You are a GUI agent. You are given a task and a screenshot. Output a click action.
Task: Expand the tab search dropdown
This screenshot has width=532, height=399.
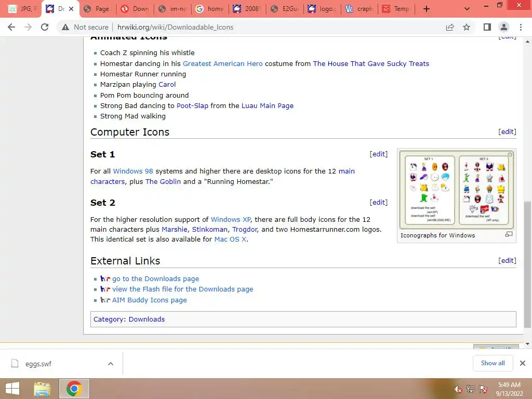(467, 9)
